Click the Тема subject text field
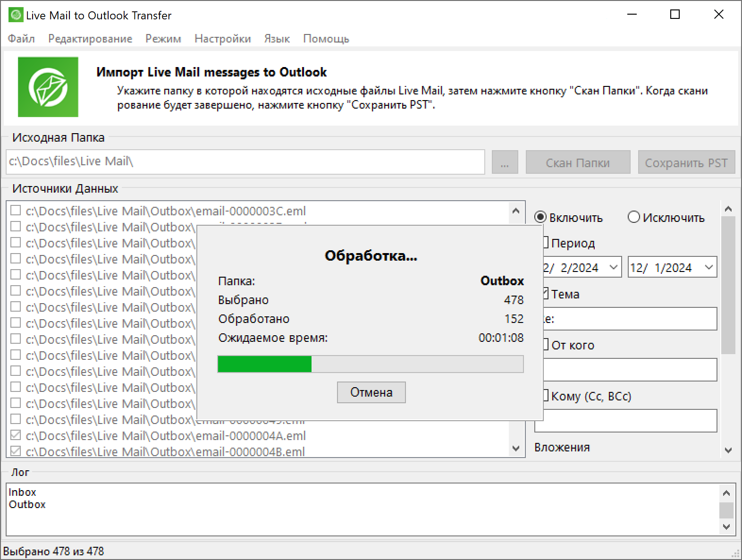 pyautogui.click(x=630, y=319)
